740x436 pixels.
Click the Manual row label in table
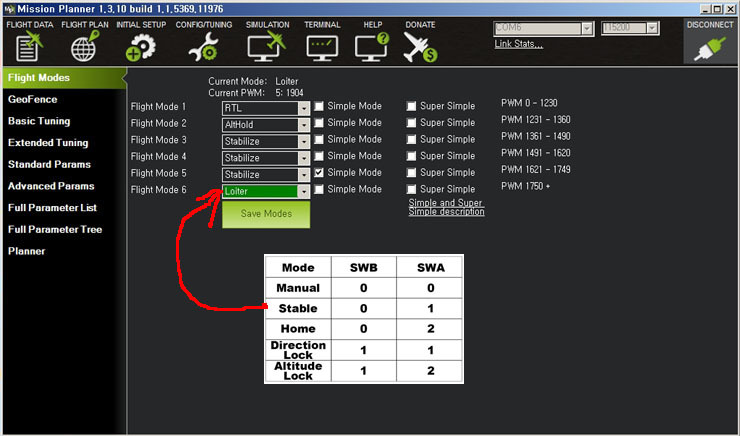tap(298, 288)
